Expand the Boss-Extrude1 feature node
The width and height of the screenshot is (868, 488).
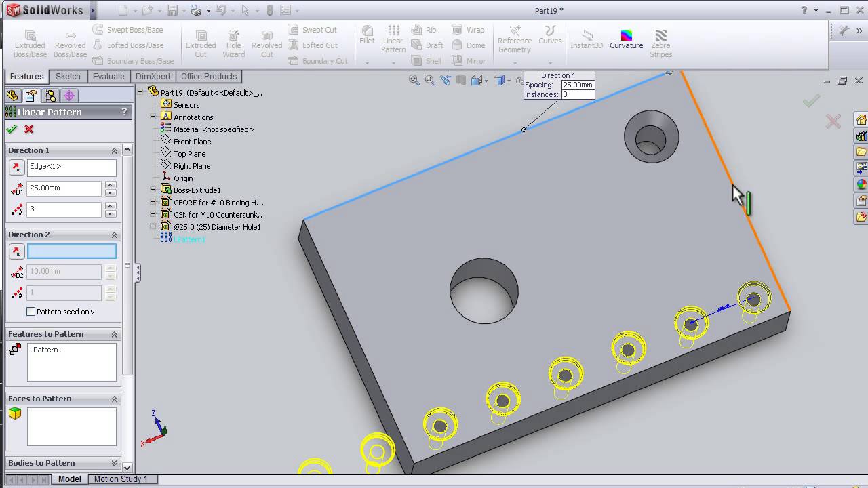click(x=153, y=190)
